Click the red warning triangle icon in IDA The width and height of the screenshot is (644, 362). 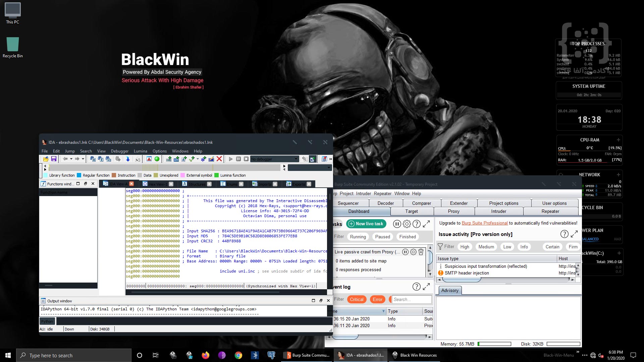click(149, 159)
